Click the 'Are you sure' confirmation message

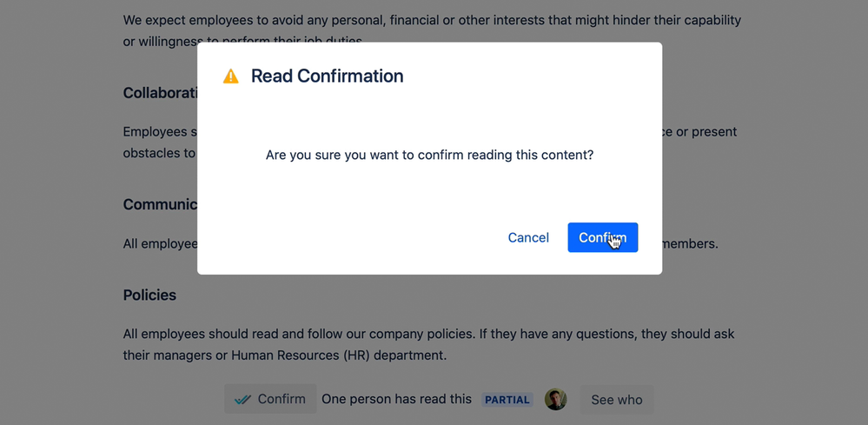(429, 155)
